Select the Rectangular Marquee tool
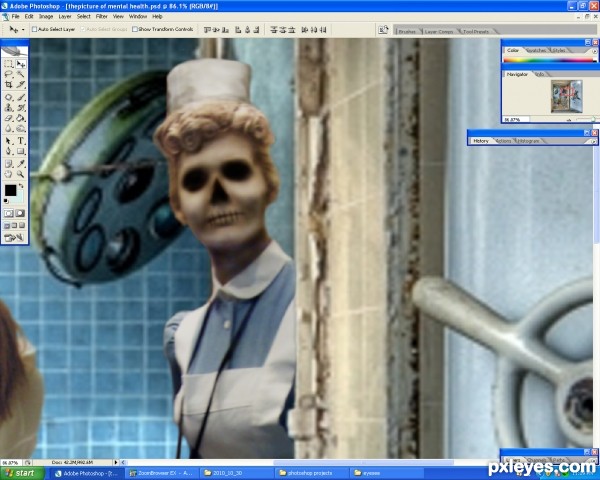Viewport: 600px width, 480px height. coord(9,64)
